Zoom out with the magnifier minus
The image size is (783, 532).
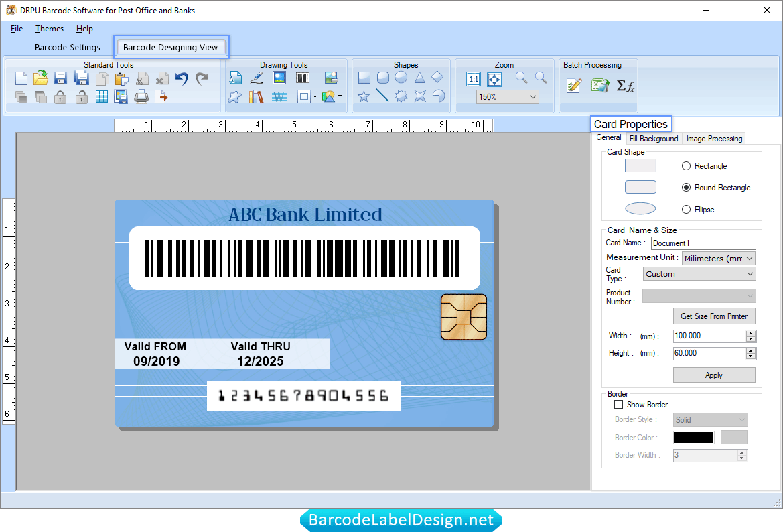[541, 78]
